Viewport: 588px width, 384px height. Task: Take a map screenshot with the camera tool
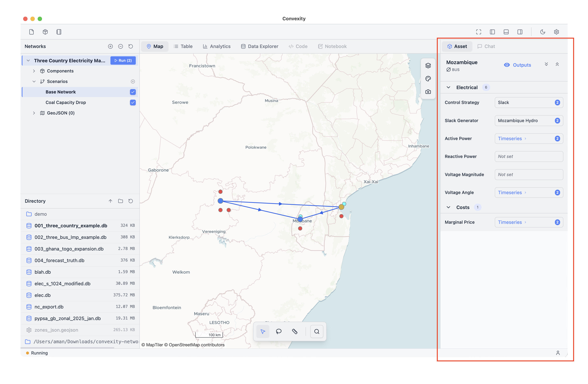tap(428, 91)
